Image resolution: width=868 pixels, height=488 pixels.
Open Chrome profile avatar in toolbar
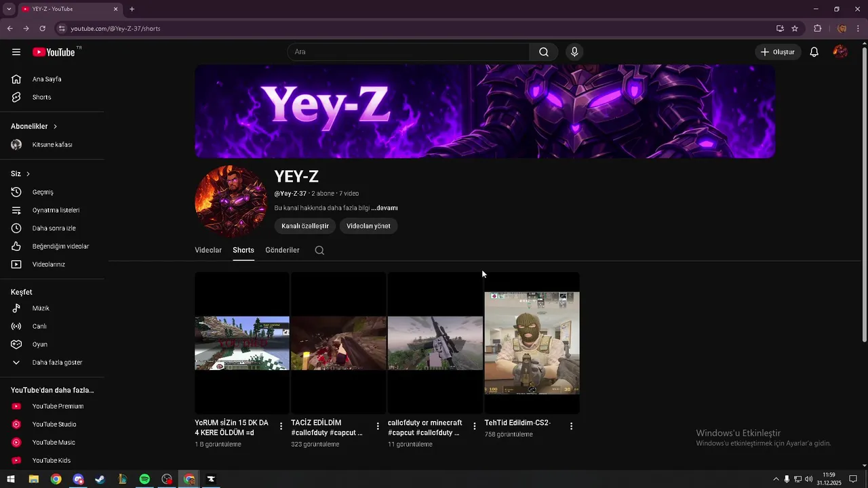[842, 28]
